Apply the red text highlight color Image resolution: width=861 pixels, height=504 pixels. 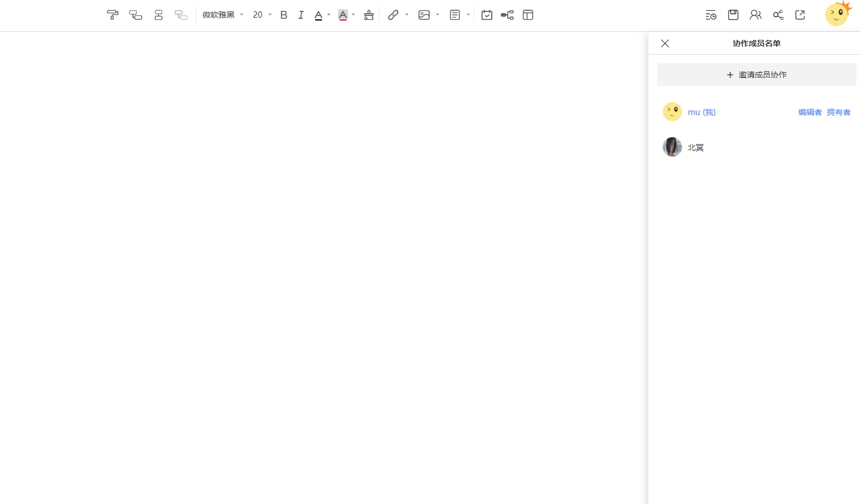(x=342, y=15)
